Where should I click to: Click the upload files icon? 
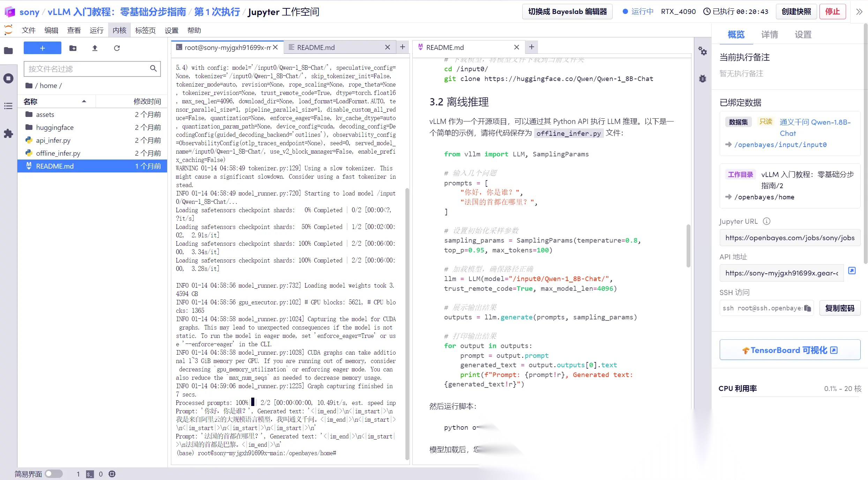tap(95, 48)
